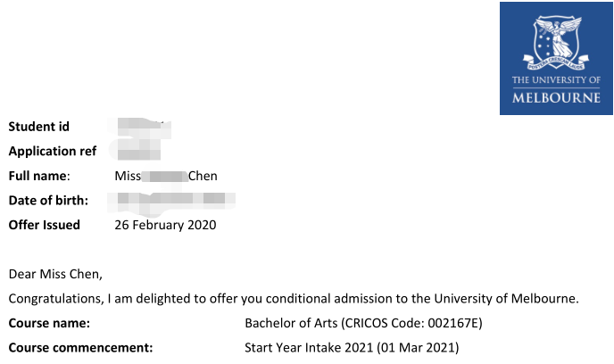
Task: Select the "Date of birth:" label
Action: click(47, 200)
